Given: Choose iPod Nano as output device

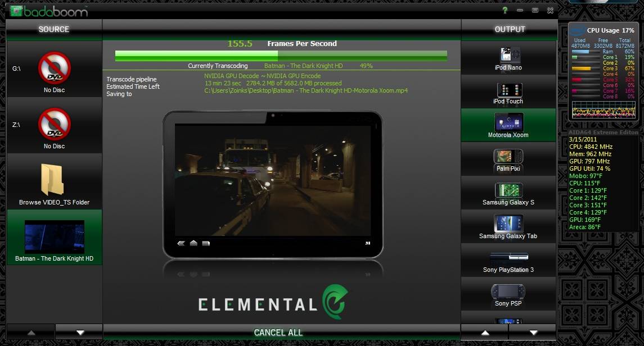Looking at the screenshot, I should tap(508, 58).
